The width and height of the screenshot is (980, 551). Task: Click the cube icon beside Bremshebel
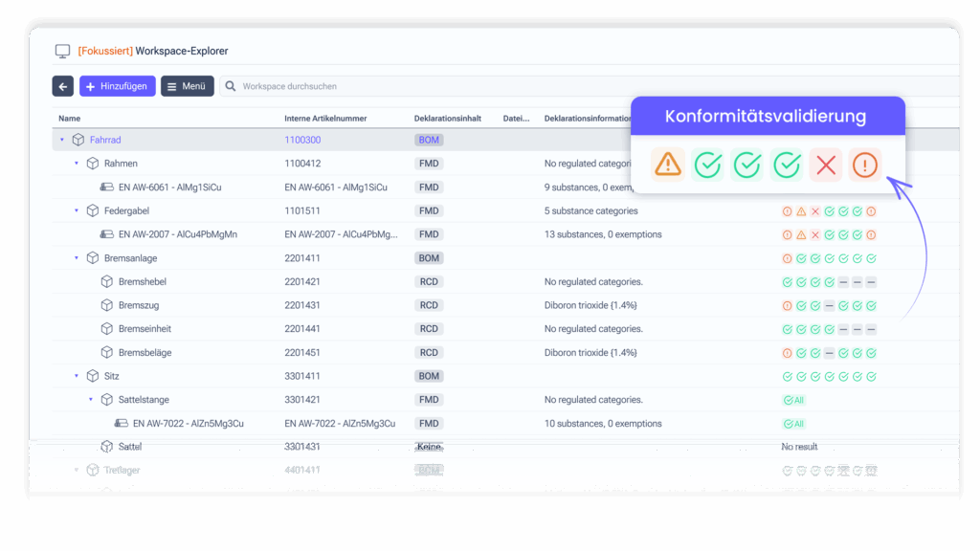pos(105,281)
